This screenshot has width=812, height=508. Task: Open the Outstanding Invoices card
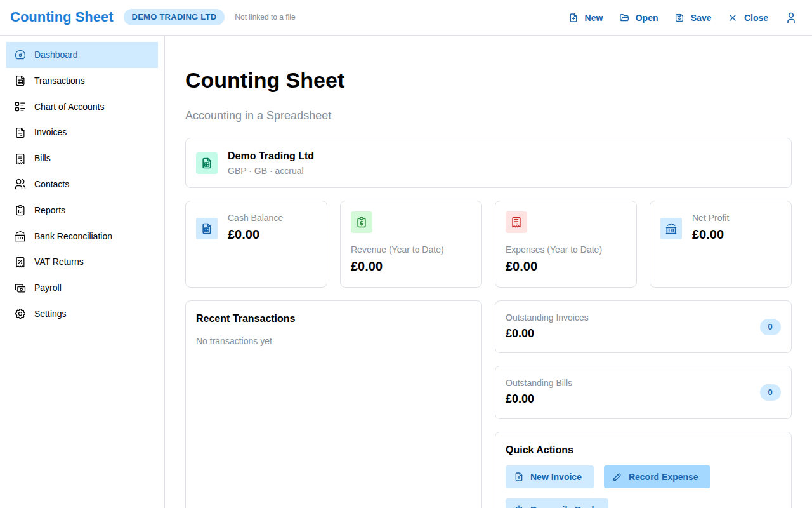(x=643, y=326)
